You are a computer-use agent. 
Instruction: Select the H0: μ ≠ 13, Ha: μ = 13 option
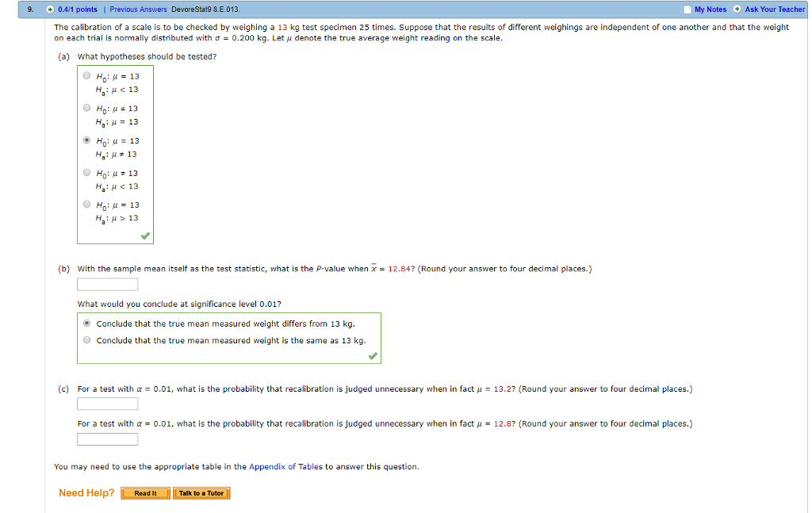(x=86, y=107)
